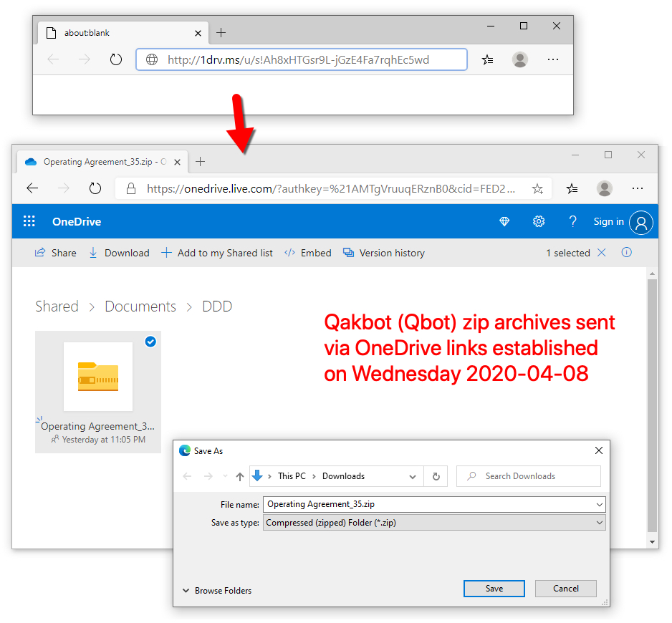Open favorites icon in about:blank window
The width and height of the screenshot is (672, 623).
[x=487, y=59]
